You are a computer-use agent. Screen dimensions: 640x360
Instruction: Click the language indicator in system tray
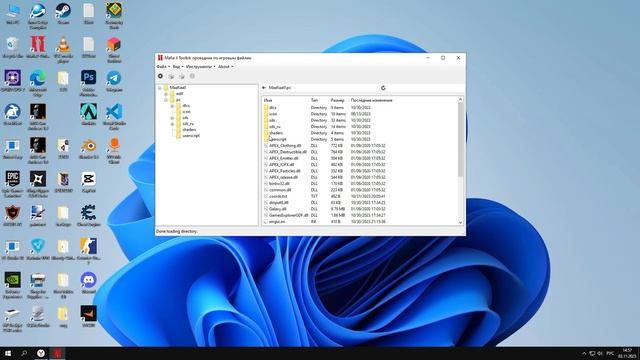(610, 353)
